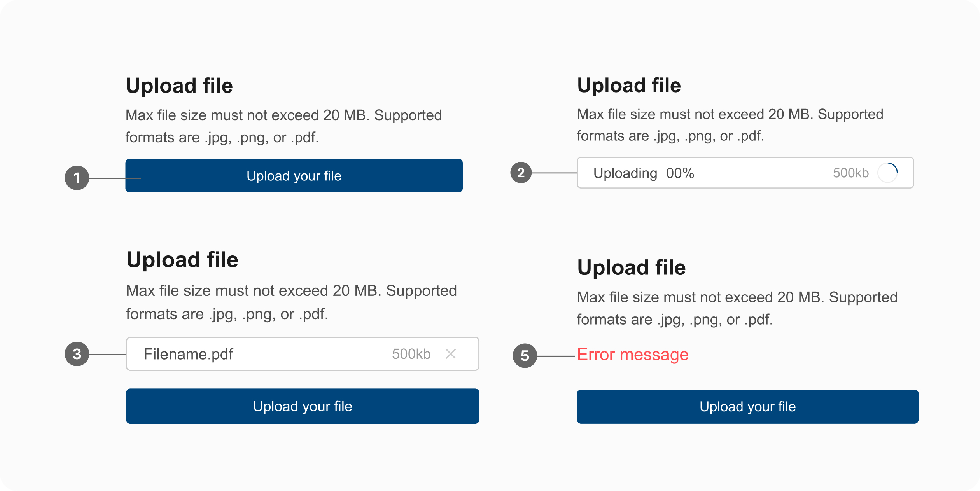
Task: Click the number 3 annotation badge
Action: [77, 354]
